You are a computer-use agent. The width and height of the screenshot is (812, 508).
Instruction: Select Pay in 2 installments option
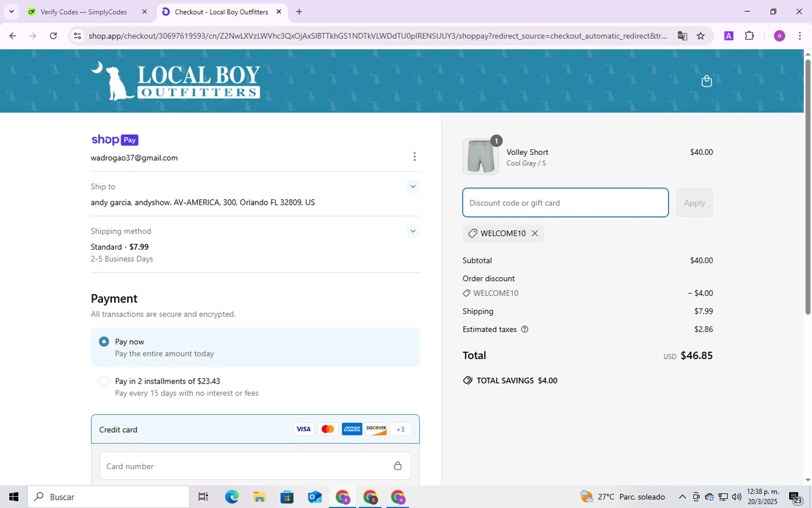click(256, 387)
